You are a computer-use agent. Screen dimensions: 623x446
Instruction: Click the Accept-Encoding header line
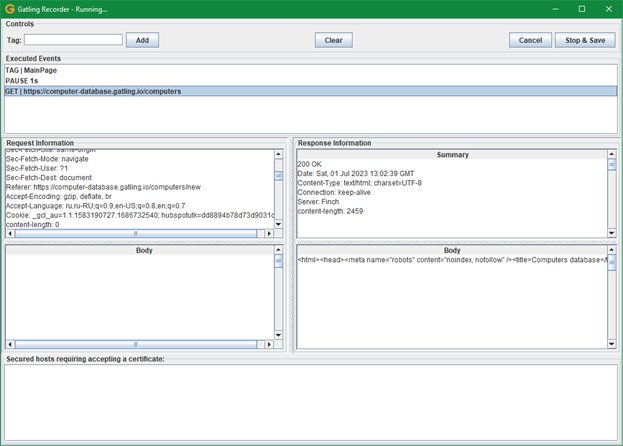point(59,197)
